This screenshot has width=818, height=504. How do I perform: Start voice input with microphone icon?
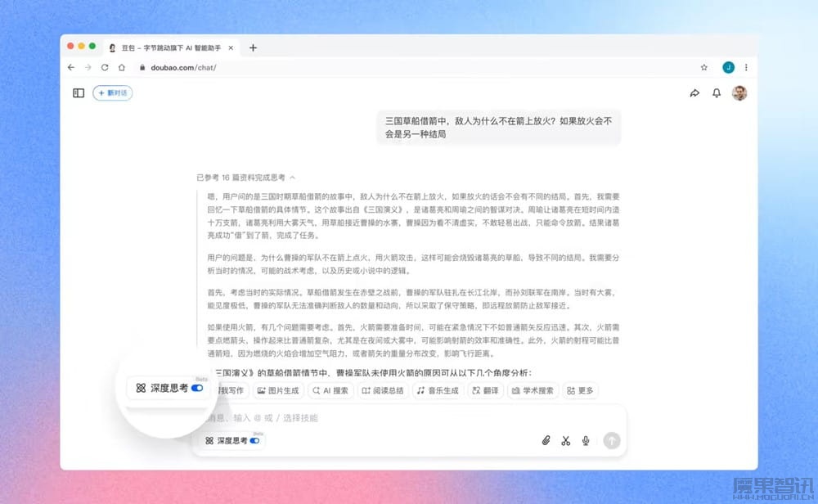click(586, 441)
